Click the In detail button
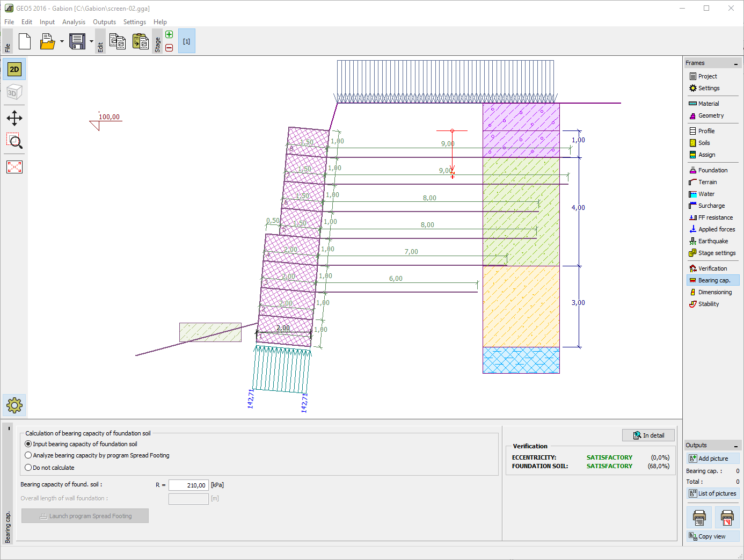 pos(648,435)
